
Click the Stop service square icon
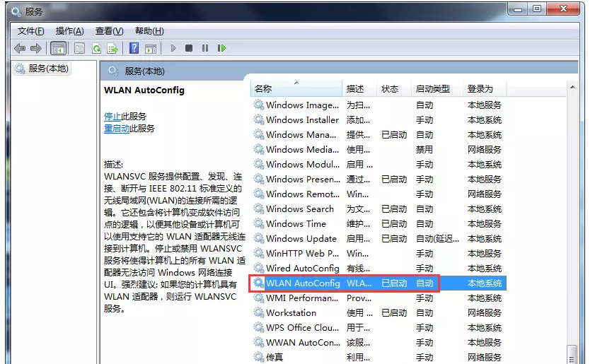click(x=189, y=48)
